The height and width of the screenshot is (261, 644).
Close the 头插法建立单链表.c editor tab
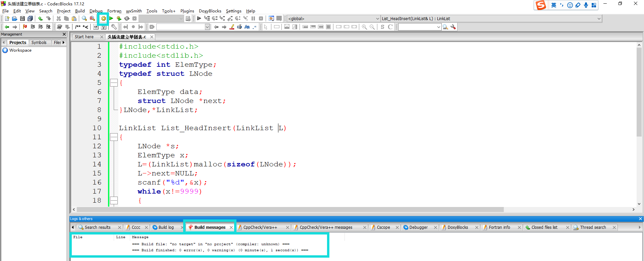[x=152, y=37]
